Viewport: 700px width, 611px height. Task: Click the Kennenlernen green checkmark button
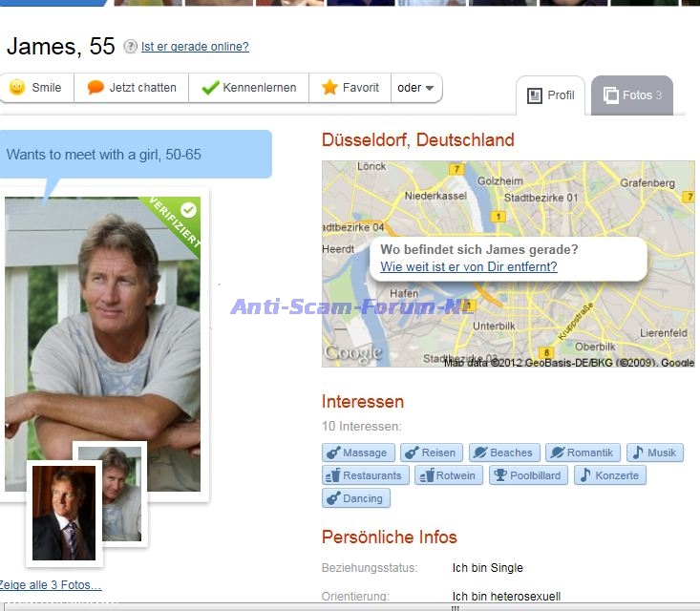pyautogui.click(x=249, y=88)
